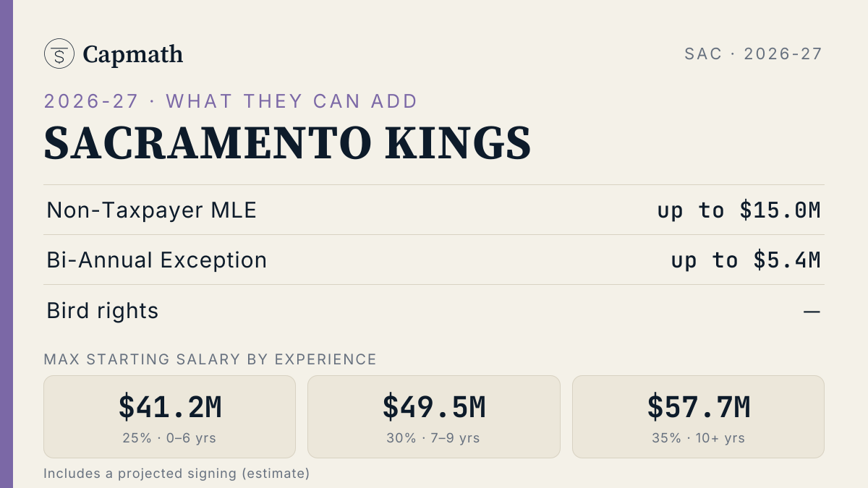Select the SAC · 2026-27 header label
Screen dimensions: 868x488
[753, 54]
